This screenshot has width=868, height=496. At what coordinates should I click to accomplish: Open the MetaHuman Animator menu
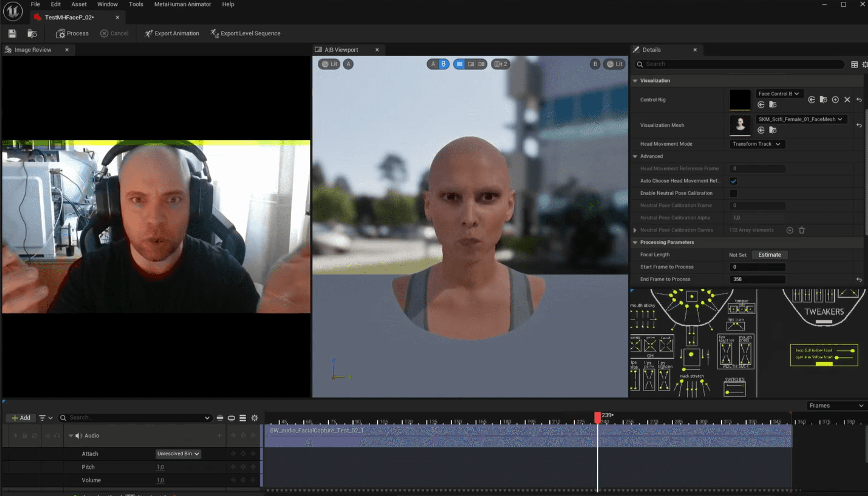tap(182, 4)
